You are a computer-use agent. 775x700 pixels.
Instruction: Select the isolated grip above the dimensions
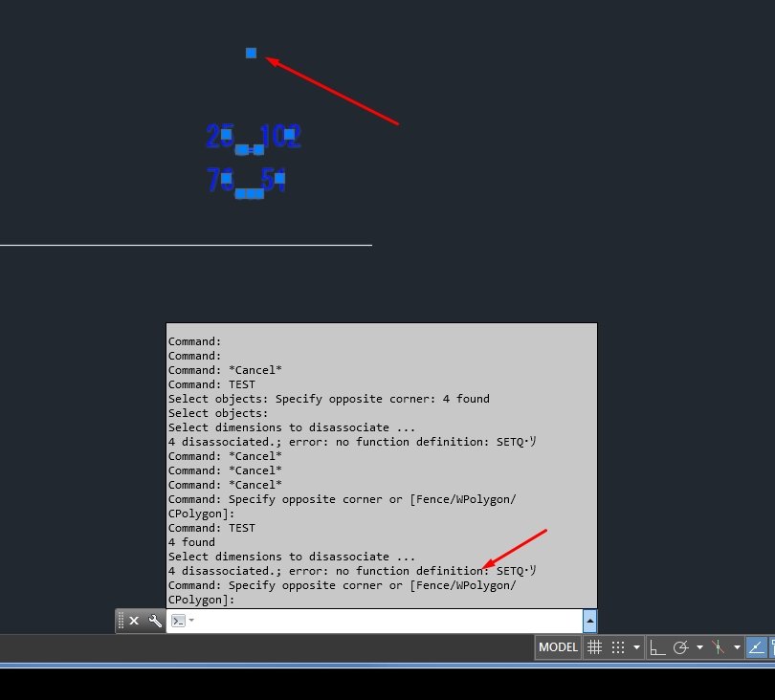point(251,53)
